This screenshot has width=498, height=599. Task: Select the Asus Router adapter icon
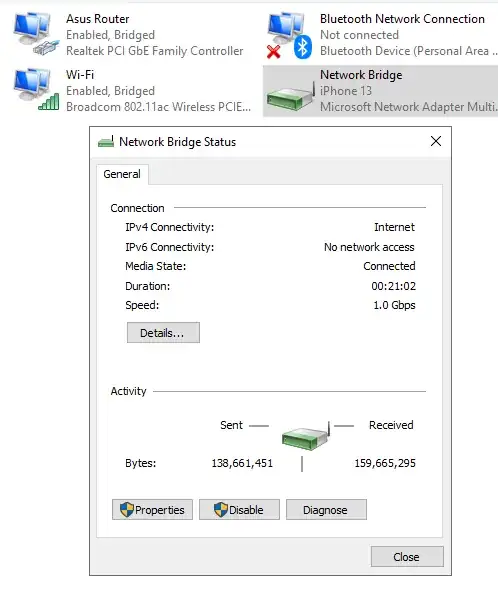coord(36,34)
